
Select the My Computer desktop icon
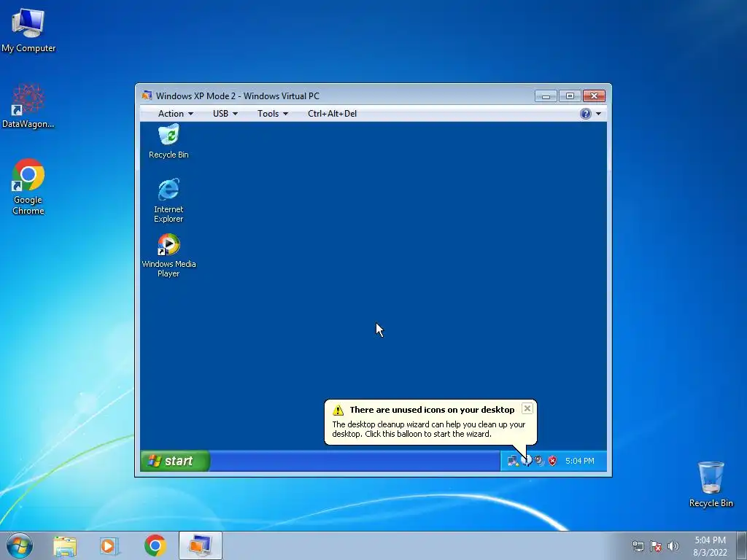(x=28, y=30)
